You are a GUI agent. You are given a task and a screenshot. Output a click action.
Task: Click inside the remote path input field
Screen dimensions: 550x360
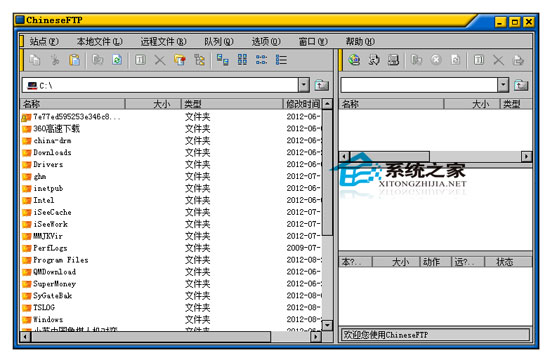pyautogui.click(x=420, y=85)
